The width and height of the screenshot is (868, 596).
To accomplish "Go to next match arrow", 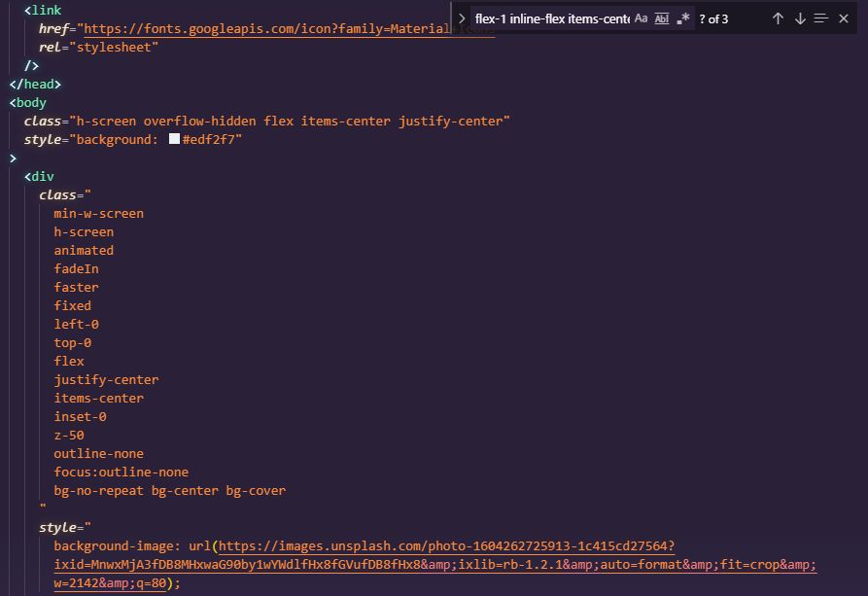I will [x=800, y=18].
